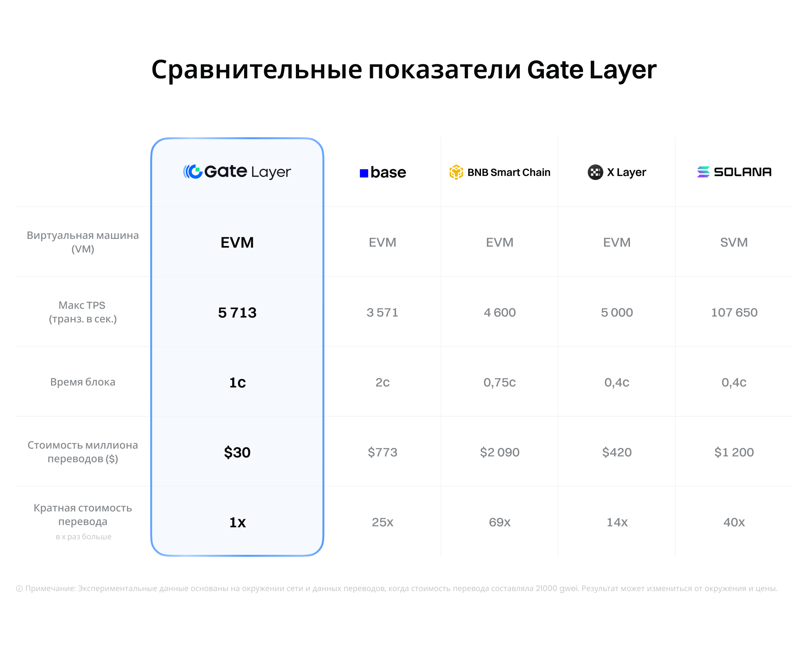
Task: Click the Gate Layer $30 cost value
Action: pyautogui.click(x=237, y=452)
